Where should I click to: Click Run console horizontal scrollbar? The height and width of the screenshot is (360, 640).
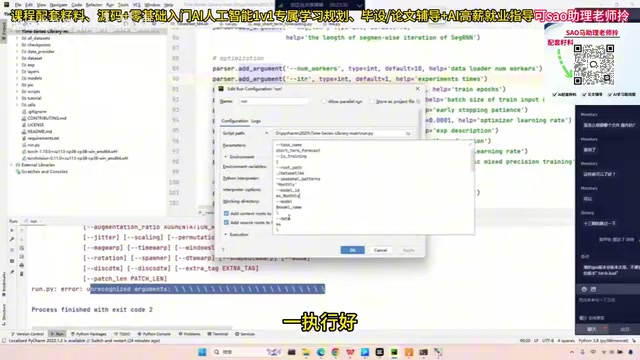pos(132,327)
